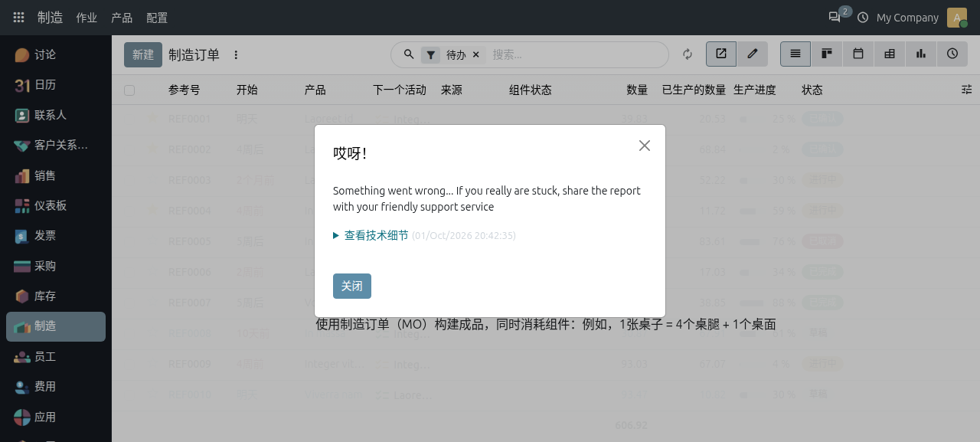The height and width of the screenshot is (442, 980).
Task: Switch to the kanban view
Action: click(x=827, y=54)
